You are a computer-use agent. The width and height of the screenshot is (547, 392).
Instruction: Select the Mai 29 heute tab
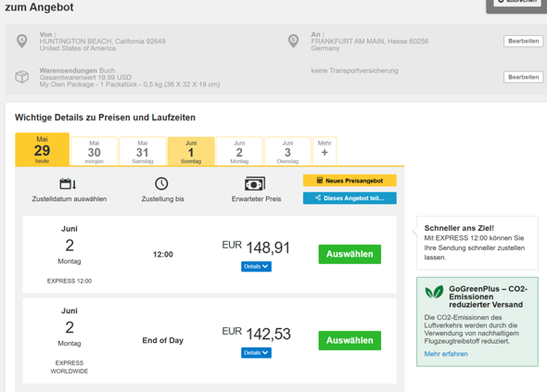[x=43, y=149]
